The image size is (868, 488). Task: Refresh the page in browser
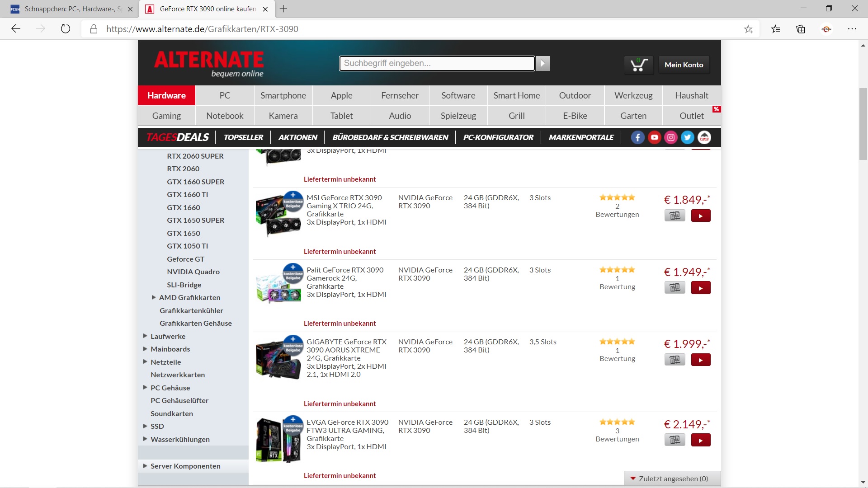(x=66, y=29)
